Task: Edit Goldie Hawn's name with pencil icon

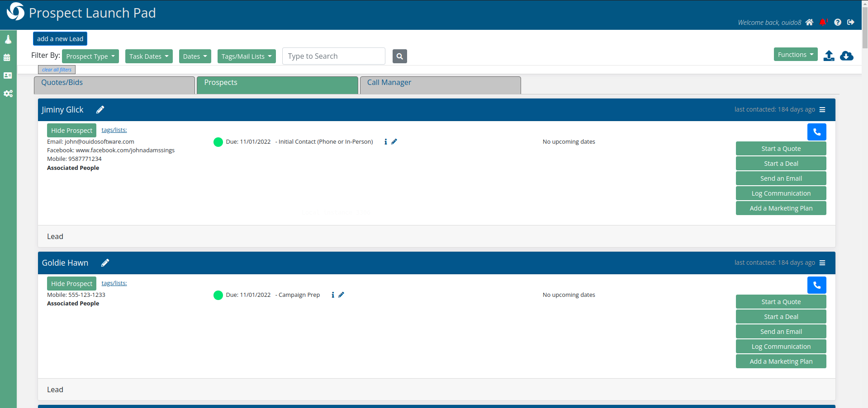Action: pos(105,263)
